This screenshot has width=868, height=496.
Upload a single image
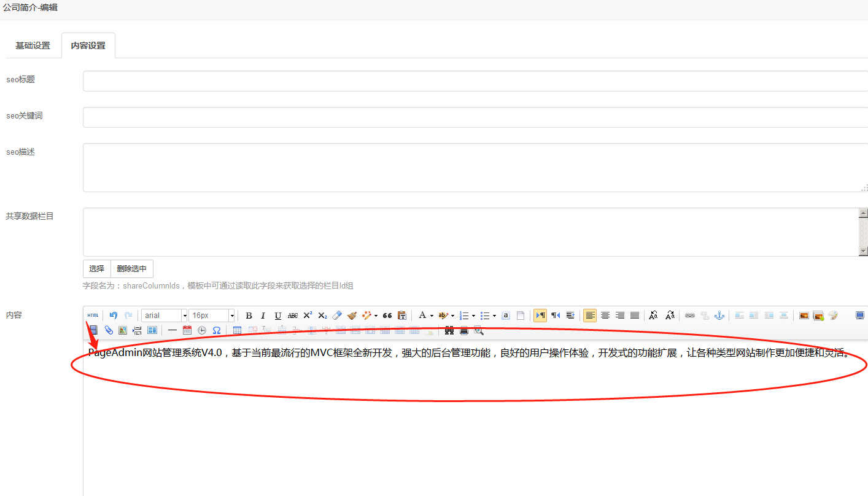[804, 316]
